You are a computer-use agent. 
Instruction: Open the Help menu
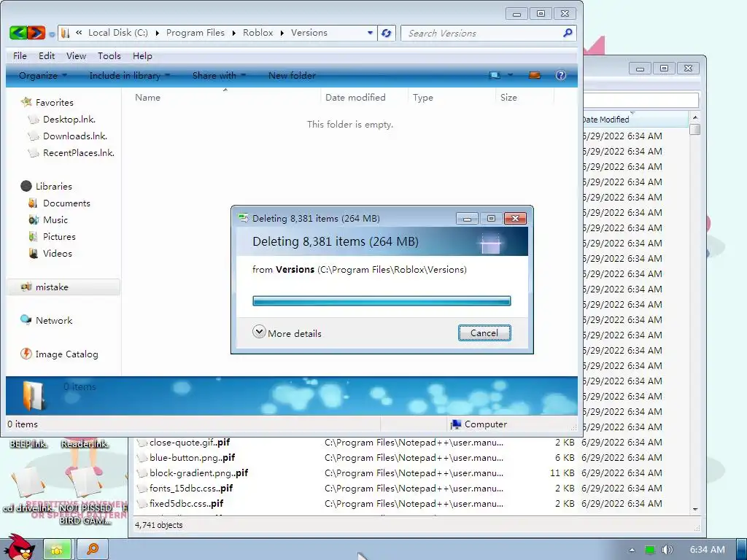click(142, 55)
